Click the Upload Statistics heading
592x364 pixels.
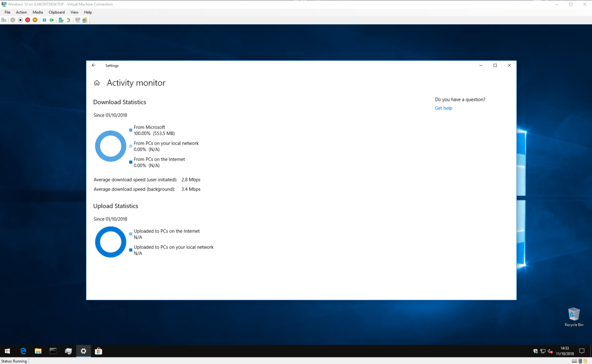116,206
